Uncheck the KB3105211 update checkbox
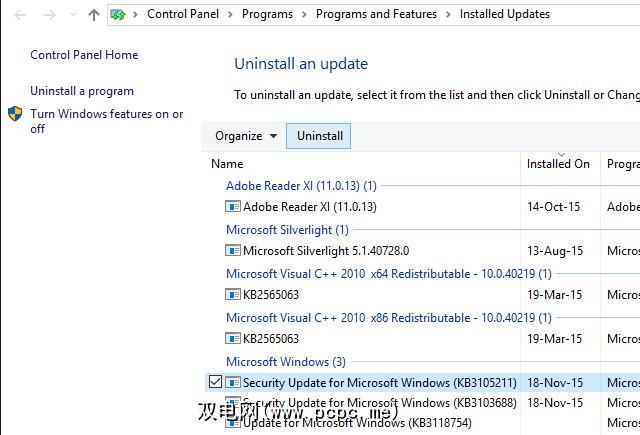 (x=215, y=382)
